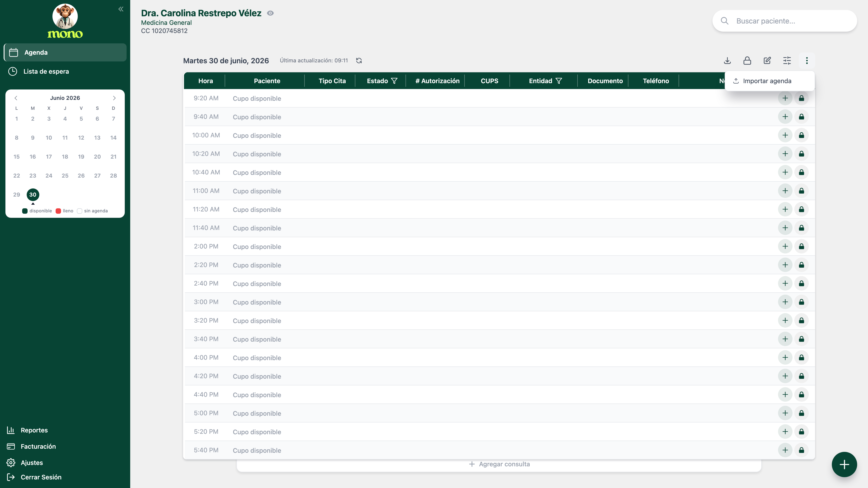Add appointment at 2:40 PM slot
The width and height of the screenshot is (868, 488).
click(x=785, y=283)
